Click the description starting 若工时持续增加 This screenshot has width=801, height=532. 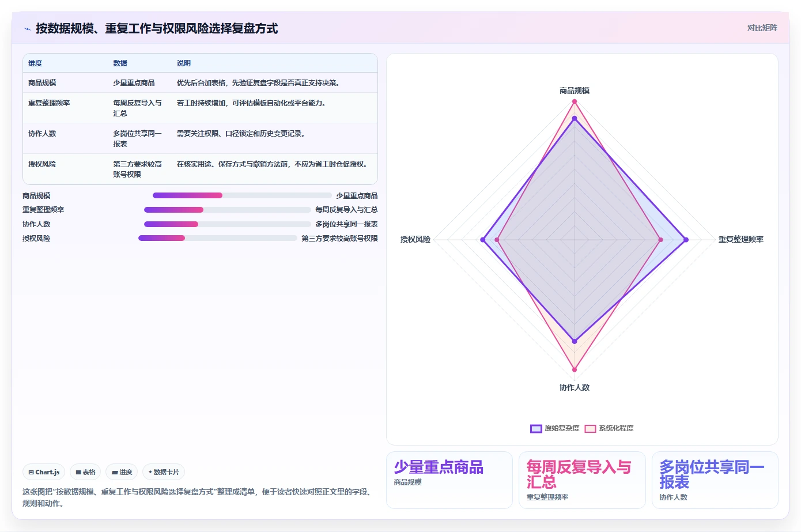252,103
